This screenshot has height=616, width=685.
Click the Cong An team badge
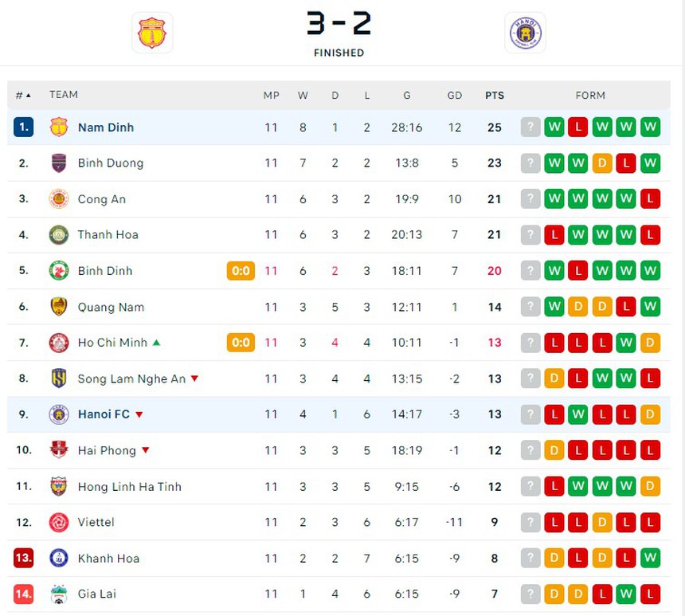coord(58,199)
